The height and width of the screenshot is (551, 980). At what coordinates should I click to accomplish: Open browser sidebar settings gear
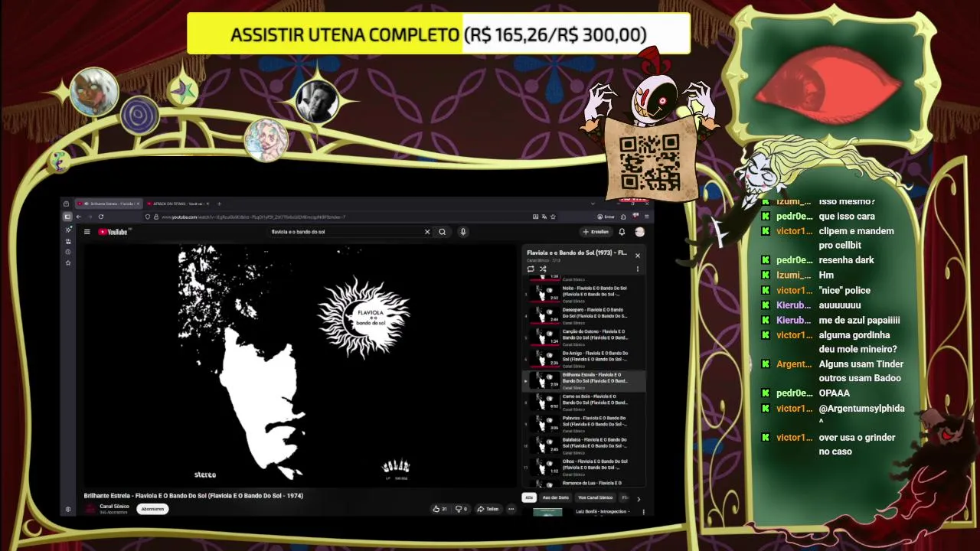coord(68,509)
